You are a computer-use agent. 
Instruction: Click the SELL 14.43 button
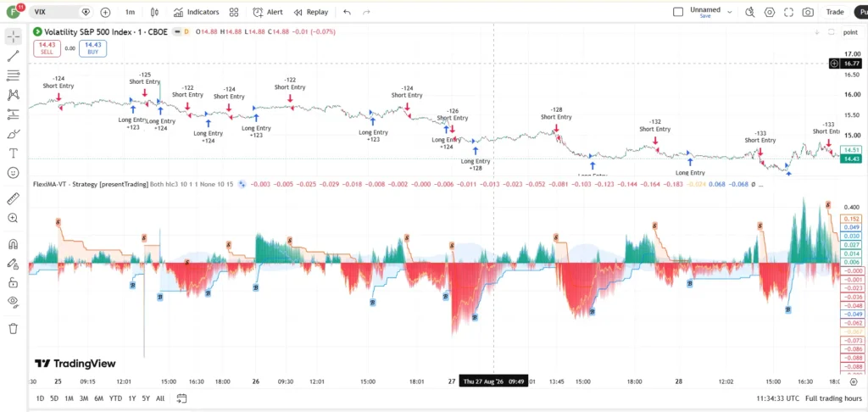[47, 48]
